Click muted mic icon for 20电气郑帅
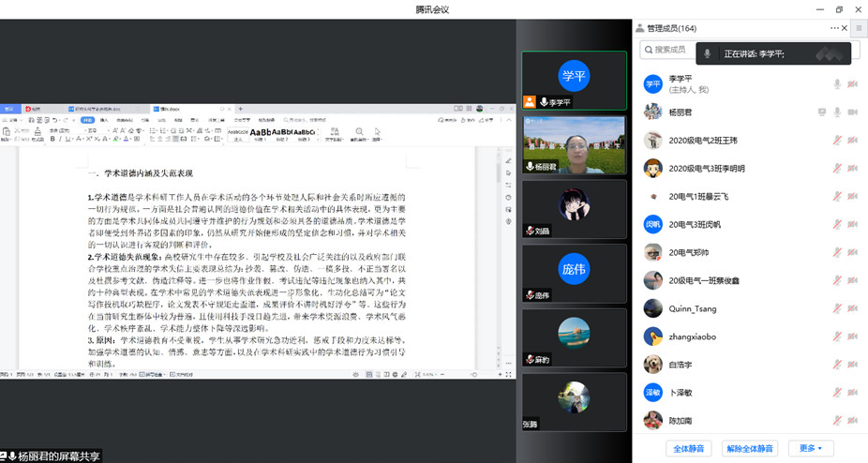Screen dimensions: 868x463 pos(837,253)
